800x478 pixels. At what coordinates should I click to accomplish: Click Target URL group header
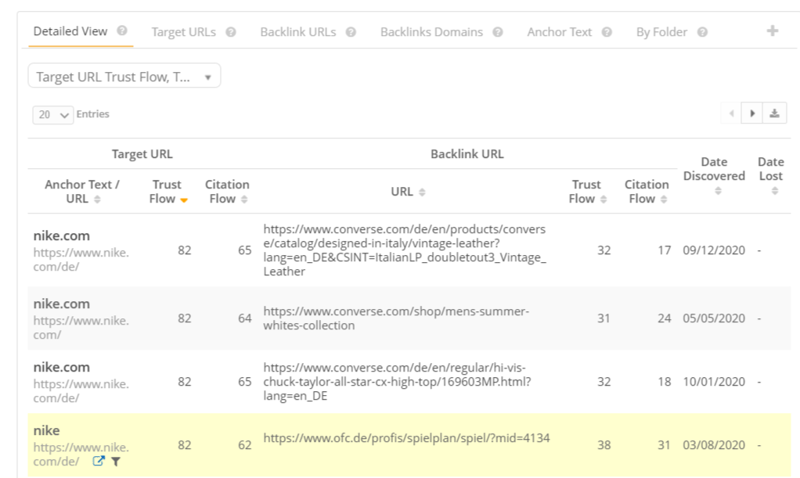(x=142, y=154)
